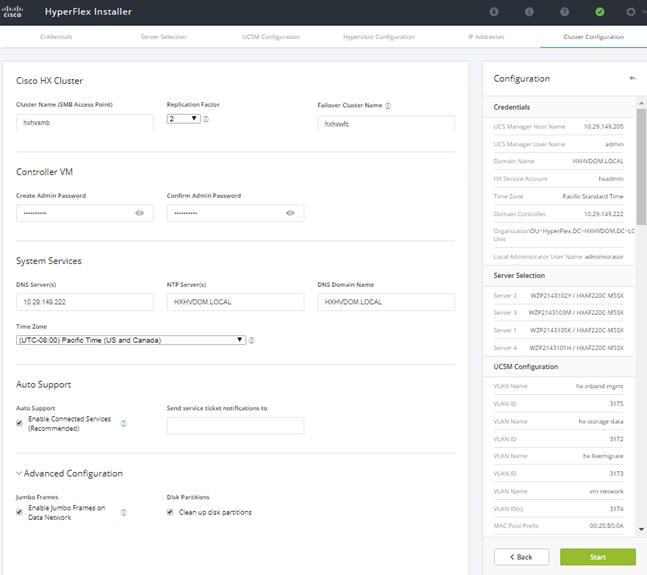Click the info icon in header
647x575 pixels.
tap(529, 12)
